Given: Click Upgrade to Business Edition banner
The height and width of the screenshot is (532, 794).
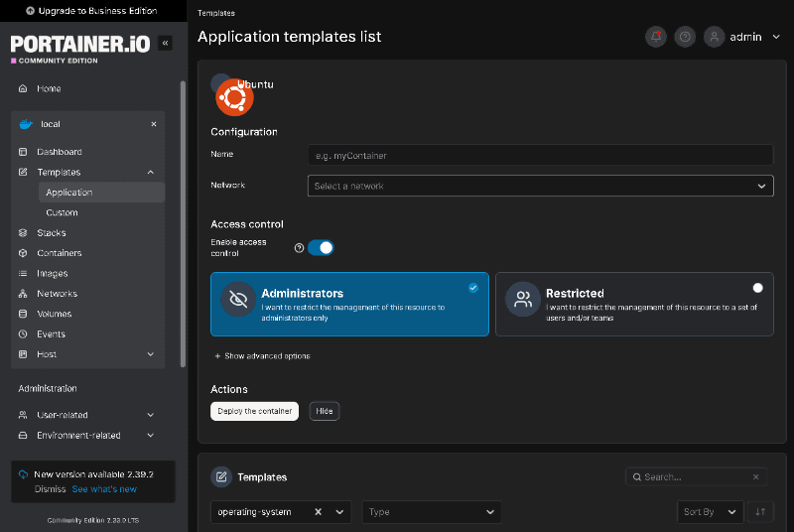Looking at the screenshot, I should click(93, 11).
